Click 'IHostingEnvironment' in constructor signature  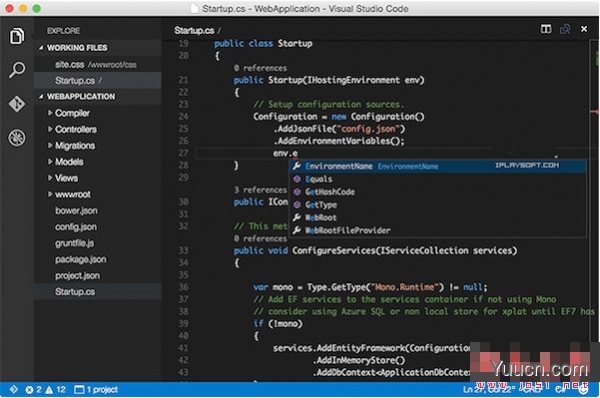click(x=354, y=80)
